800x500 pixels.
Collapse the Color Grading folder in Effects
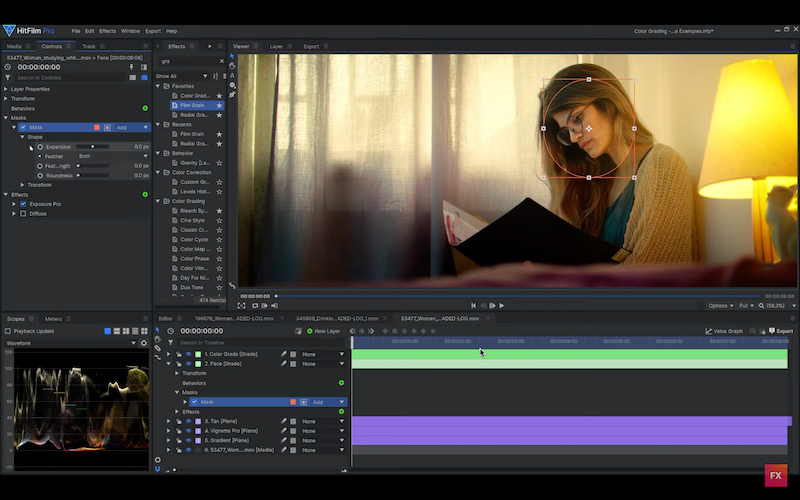click(158, 201)
